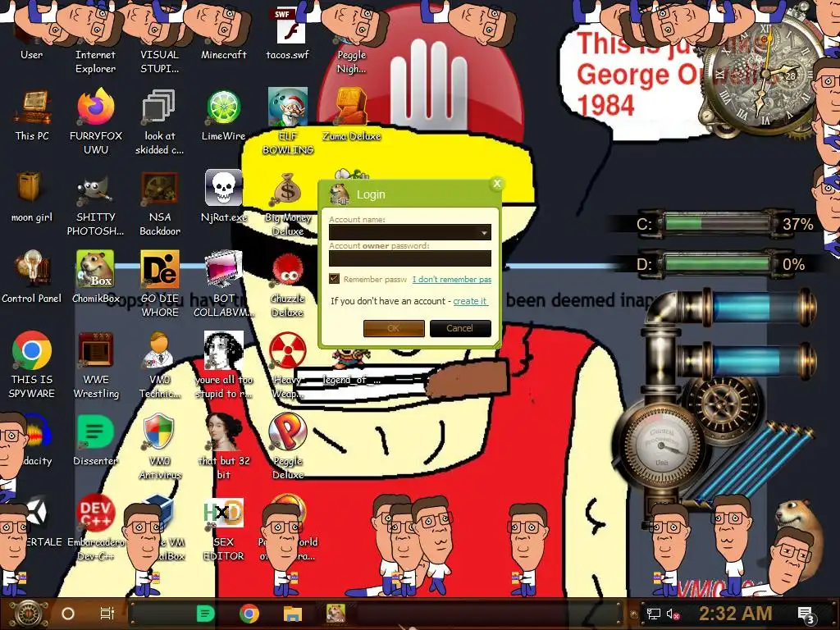Click the C: drive usage bar
The image size is (840, 630).
click(717, 223)
